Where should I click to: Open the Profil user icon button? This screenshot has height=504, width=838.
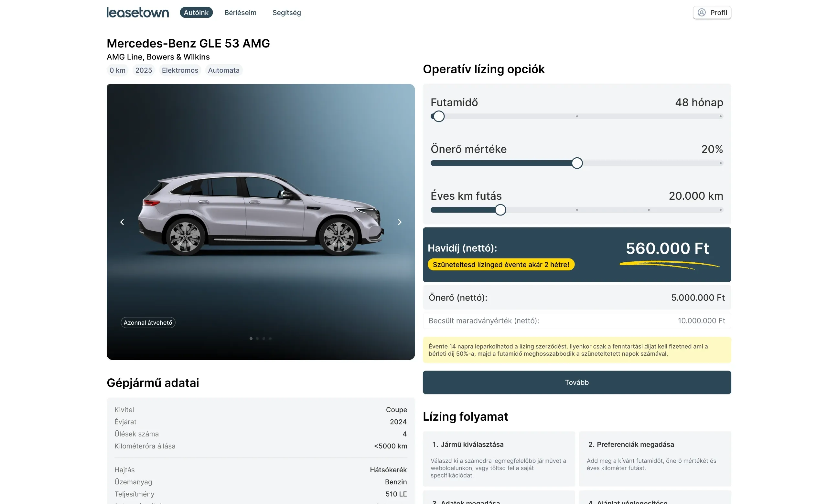(x=712, y=13)
